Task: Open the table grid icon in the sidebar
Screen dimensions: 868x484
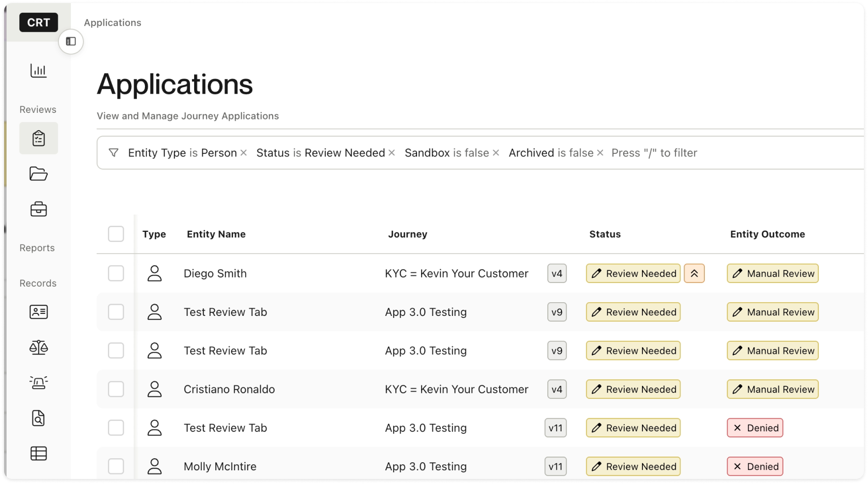Action: (x=39, y=454)
